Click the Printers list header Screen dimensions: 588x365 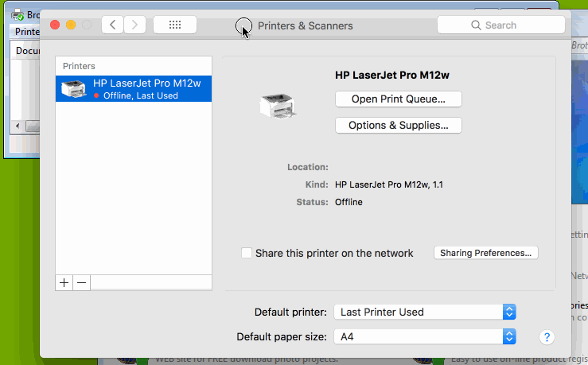coord(79,66)
